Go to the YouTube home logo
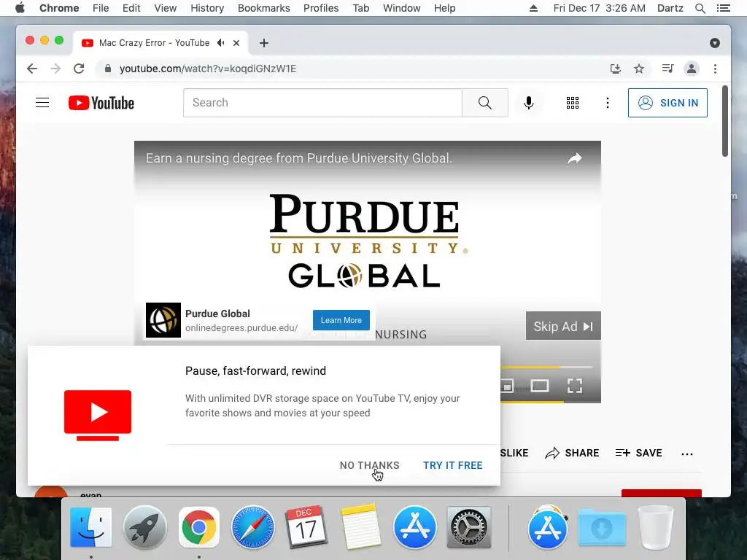Screen dimensions: 747x560 click(x=101, y=103)
